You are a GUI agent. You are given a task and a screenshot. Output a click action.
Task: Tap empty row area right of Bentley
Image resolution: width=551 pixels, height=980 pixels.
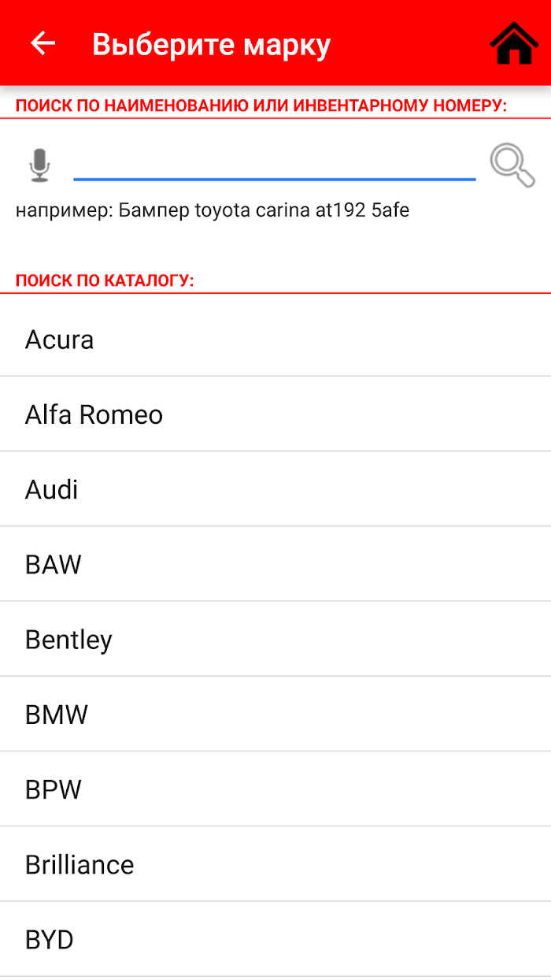pyautogui.click(x=331, y=639)
